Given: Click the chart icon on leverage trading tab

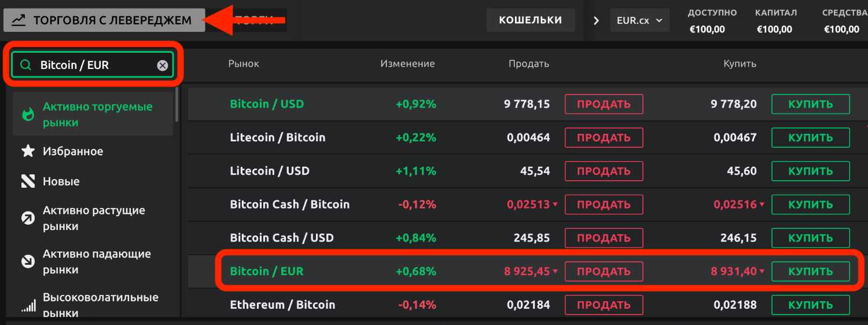Looking at the screenshot, I should [x=19, y=20].
